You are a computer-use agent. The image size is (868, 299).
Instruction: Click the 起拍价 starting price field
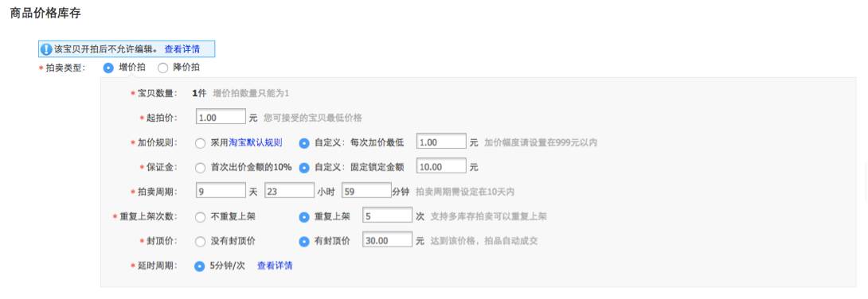tap(221, 117)
